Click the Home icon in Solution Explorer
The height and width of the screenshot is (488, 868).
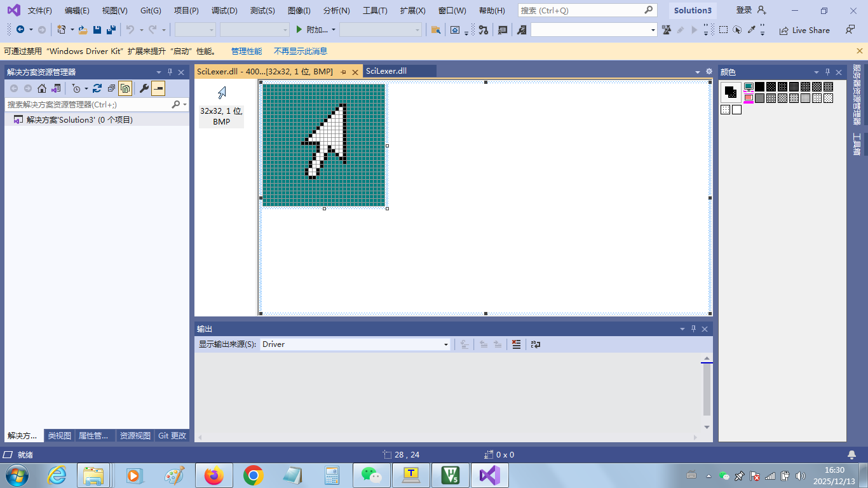coord(42,88)
